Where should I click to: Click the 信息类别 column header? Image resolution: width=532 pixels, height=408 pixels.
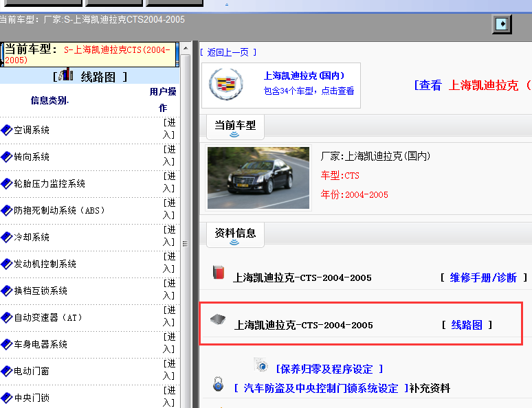pos(49,100)
